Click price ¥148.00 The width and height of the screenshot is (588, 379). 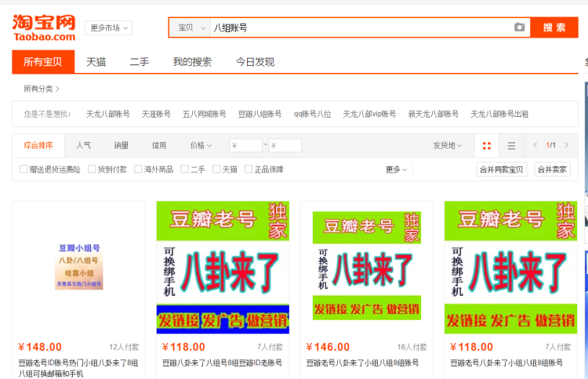coord(40,347)
